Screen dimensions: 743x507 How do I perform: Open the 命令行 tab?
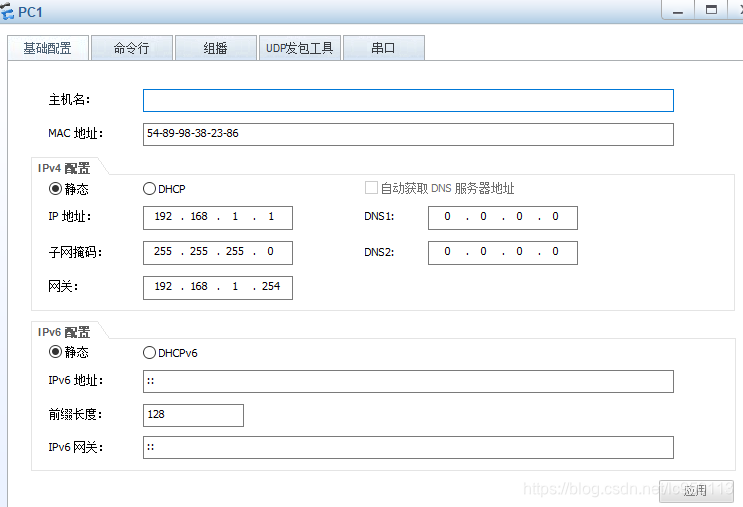tap(131, 48)
